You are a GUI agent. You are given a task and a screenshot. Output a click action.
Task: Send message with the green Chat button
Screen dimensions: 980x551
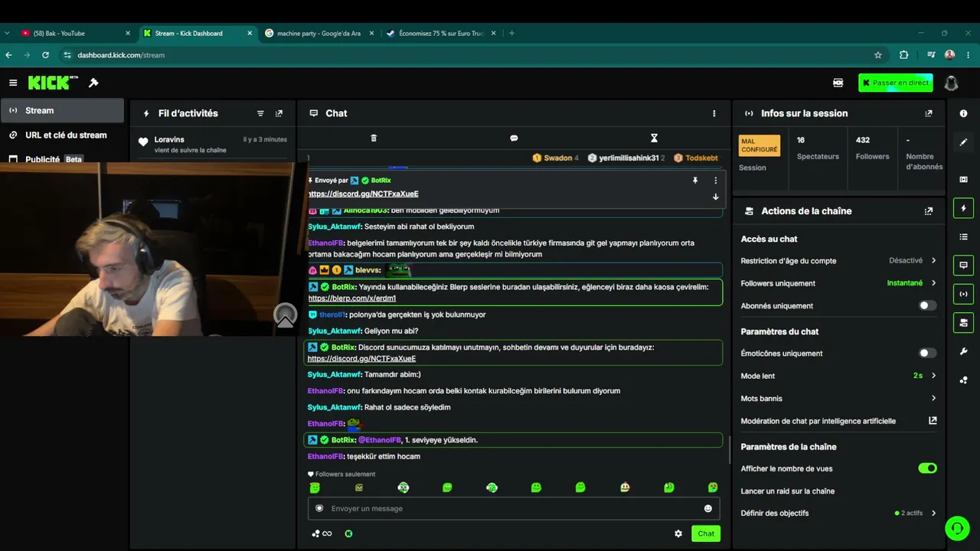coord(706,533)
